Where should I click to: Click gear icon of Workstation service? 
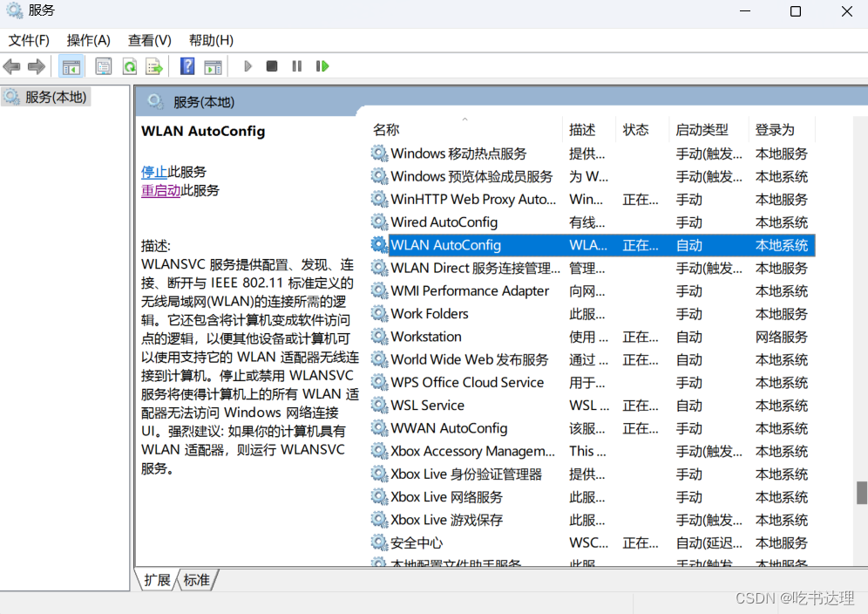point(379,337)
